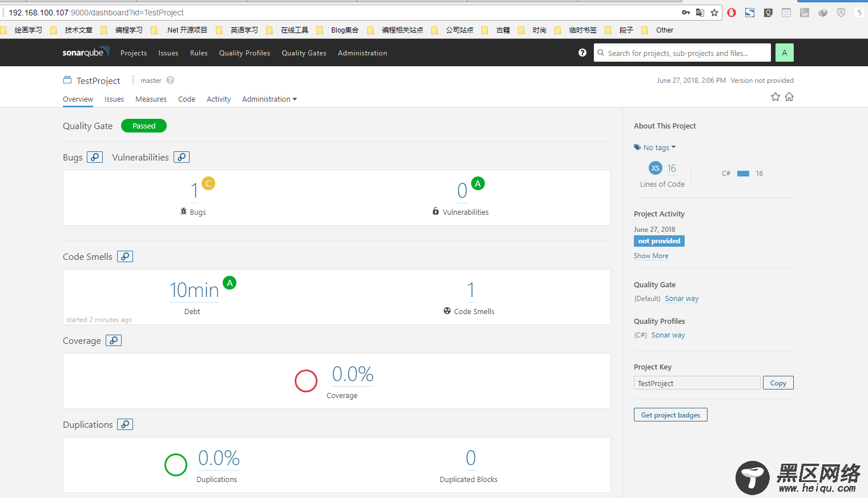The image size is (868, 498).
Task: Click the search projects input field
Action: coord(682,53)
